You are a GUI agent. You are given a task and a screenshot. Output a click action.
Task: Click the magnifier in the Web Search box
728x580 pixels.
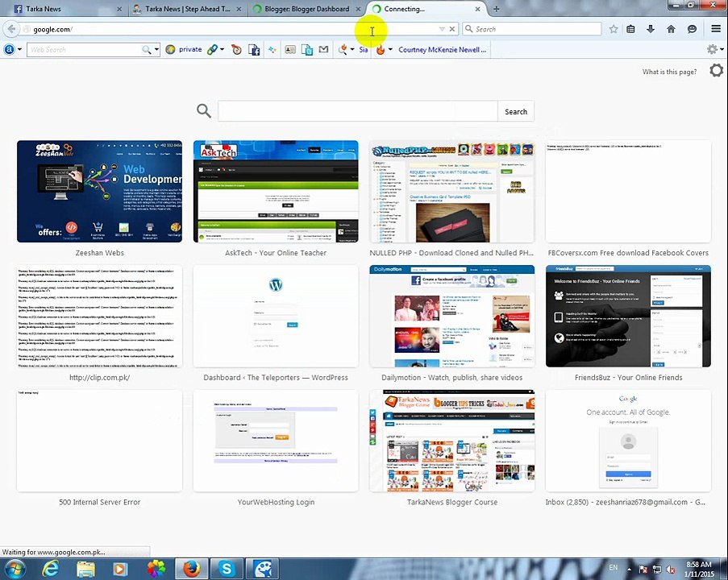tap(146, 50)
